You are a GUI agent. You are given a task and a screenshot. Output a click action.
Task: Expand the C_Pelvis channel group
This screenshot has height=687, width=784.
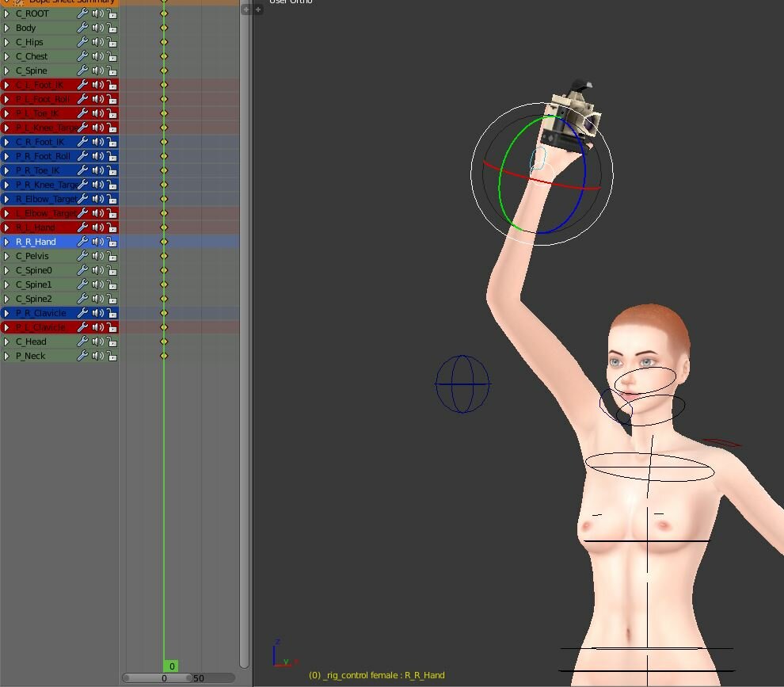click(6, 256)
